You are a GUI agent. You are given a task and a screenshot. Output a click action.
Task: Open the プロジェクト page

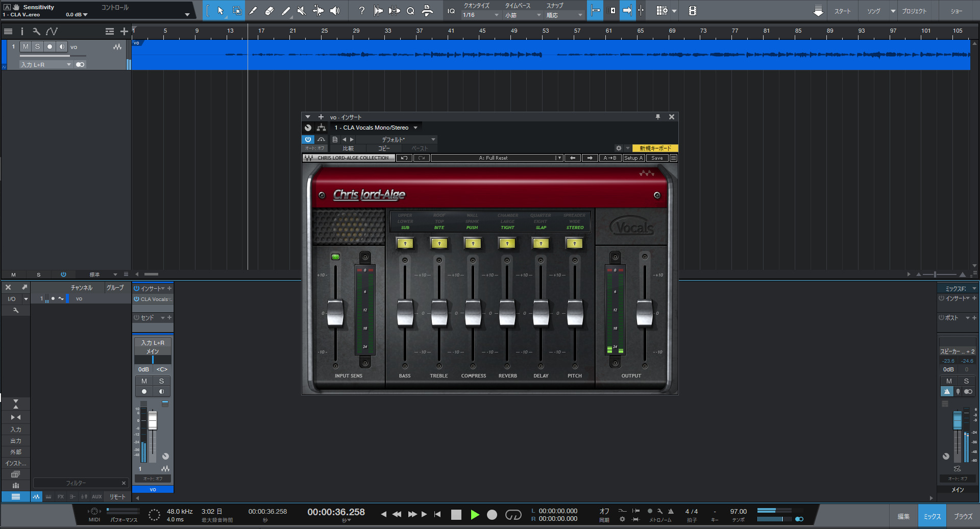pos(914,11)
